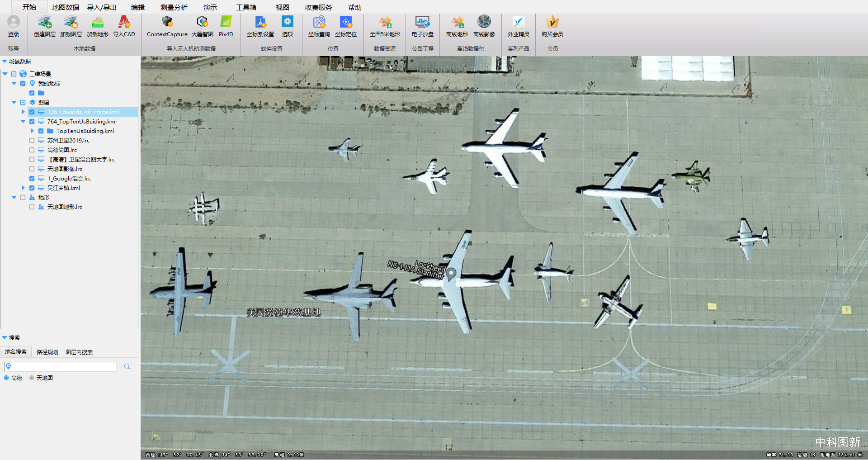
Task: Click the 登录 login avatar icon
Action: tap(14, 22)
